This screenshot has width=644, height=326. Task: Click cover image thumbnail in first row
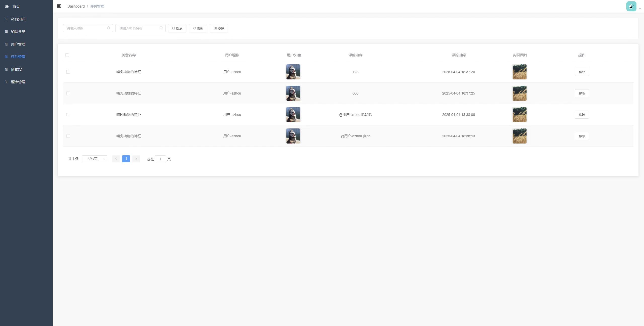[x=519, y=72]
